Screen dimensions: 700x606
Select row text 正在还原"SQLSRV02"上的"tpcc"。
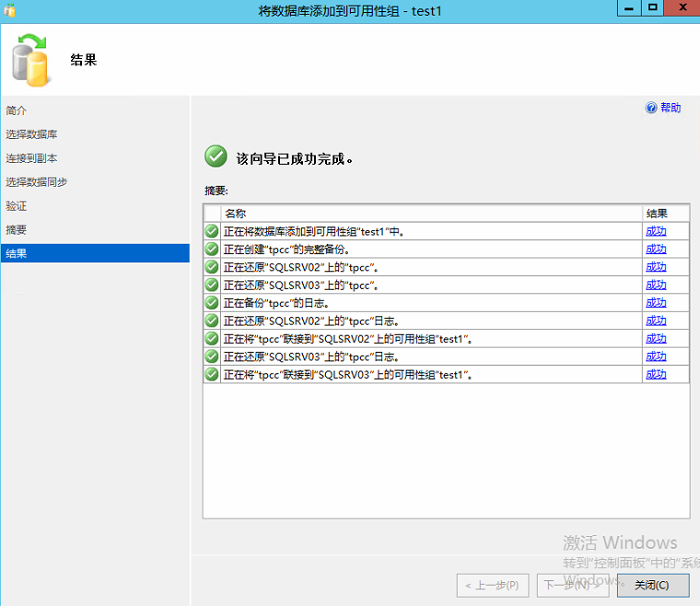tap(301, 267)
